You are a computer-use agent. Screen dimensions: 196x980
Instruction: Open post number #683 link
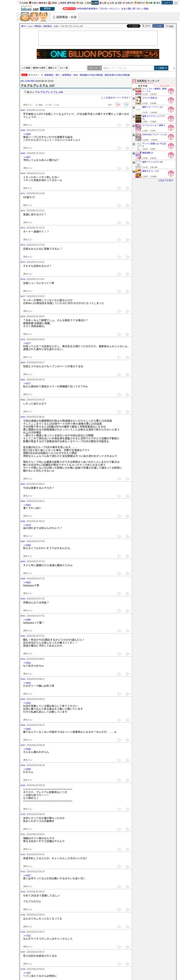tap(23, 417)
